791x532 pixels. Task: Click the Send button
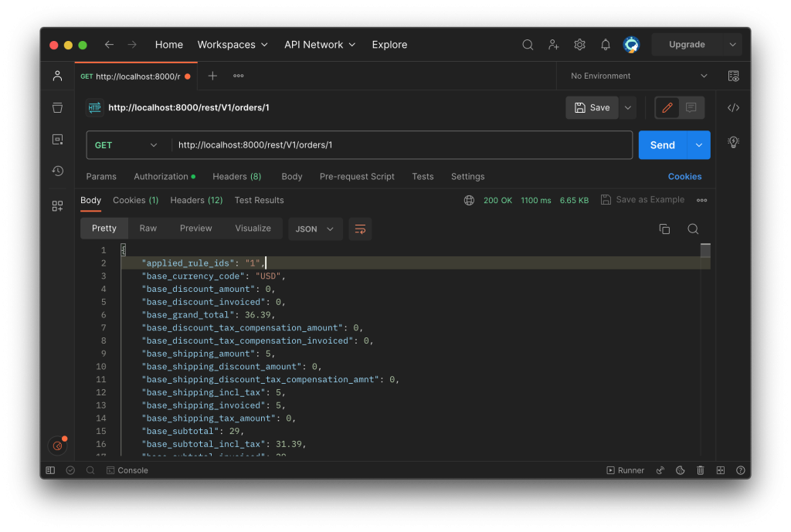pos(662,144)
